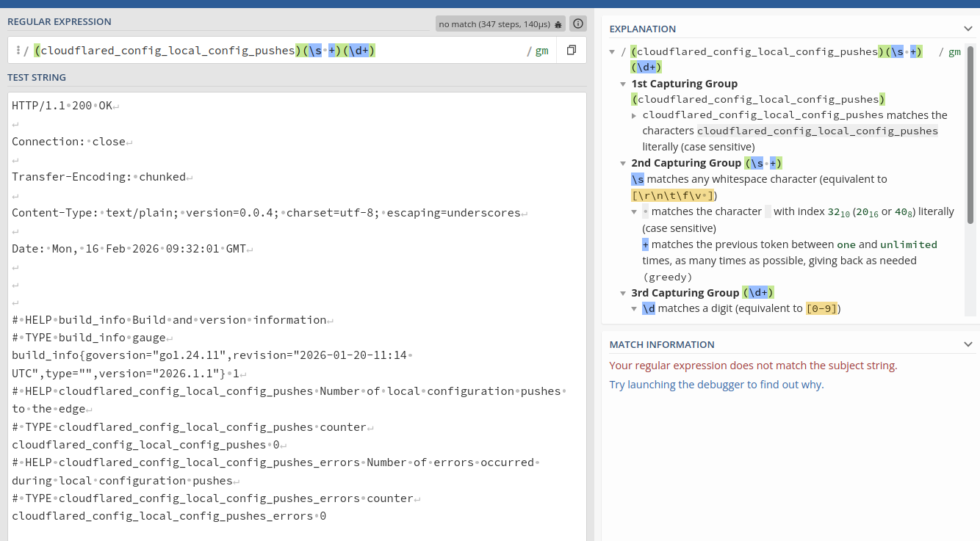Viewport: 980px width, 541px height.
Task: Click the 'cloudflared_config_local_config_pushes_errors 0' metric line
Action: click(169, 516)
